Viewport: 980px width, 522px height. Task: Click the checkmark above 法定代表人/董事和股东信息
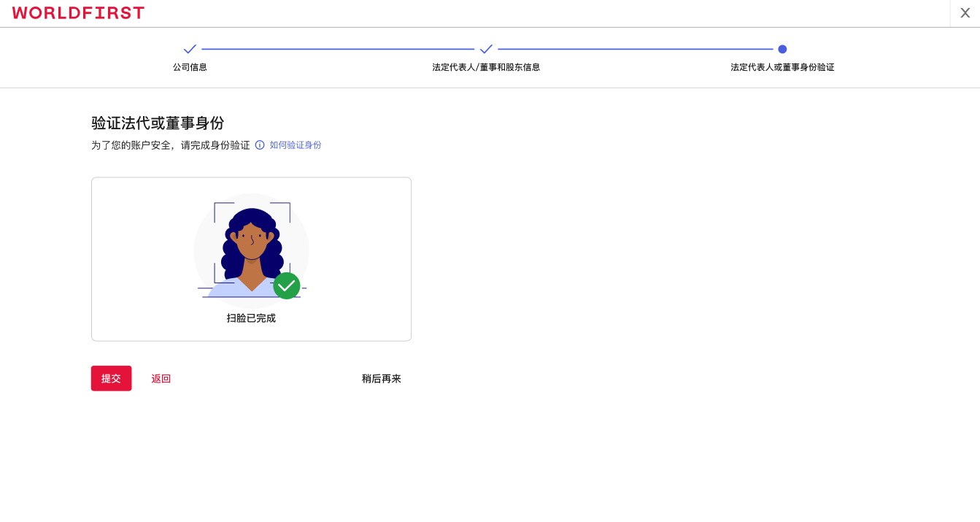[x=486, y=49]
